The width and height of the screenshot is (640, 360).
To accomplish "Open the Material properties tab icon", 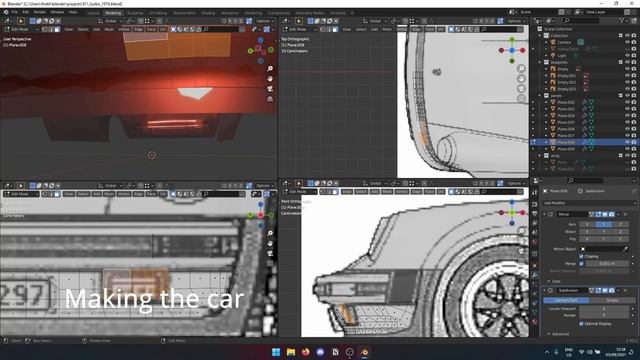I will [x=534, y=322].
